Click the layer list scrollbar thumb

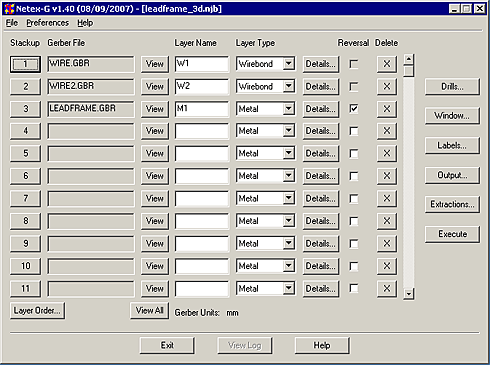point(409,71)
